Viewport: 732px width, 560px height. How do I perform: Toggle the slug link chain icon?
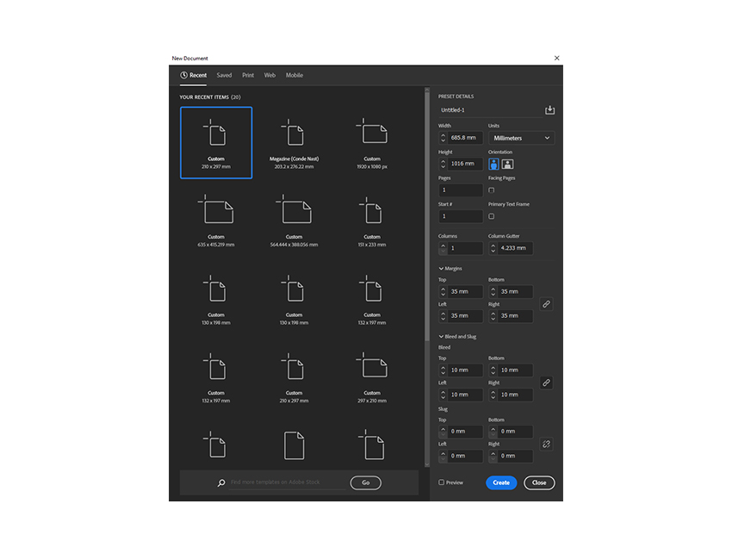coord(546,444)
